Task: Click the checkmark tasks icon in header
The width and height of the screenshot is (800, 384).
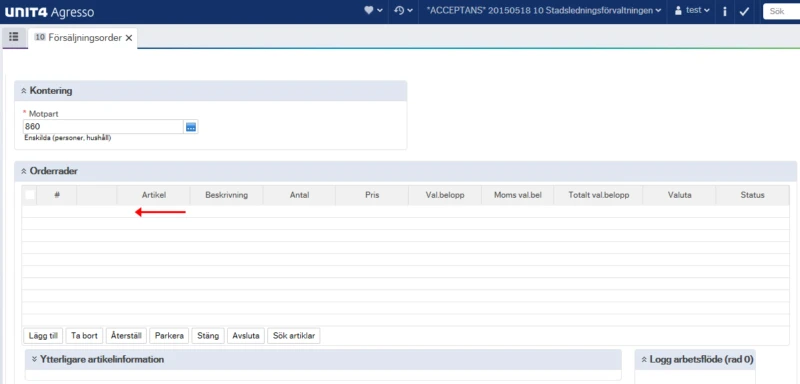Action: 744,11
